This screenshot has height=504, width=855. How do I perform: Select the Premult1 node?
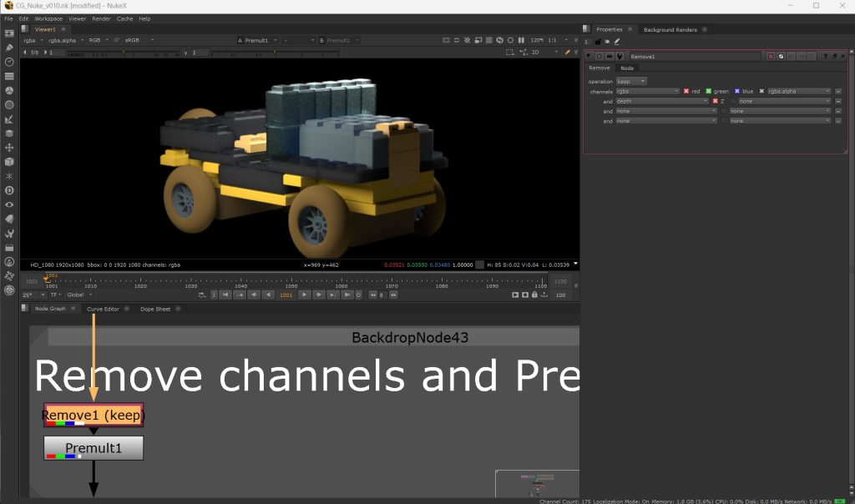click(x=94, y=448)
